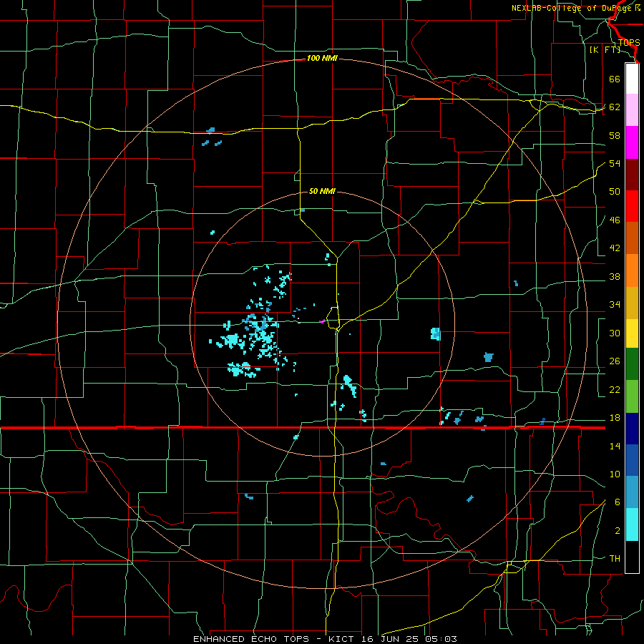Image resolution: width=644 pixels, height=644 pixels.
Task: Click the medium blue swatch near 10
Action: click(632, 460)
